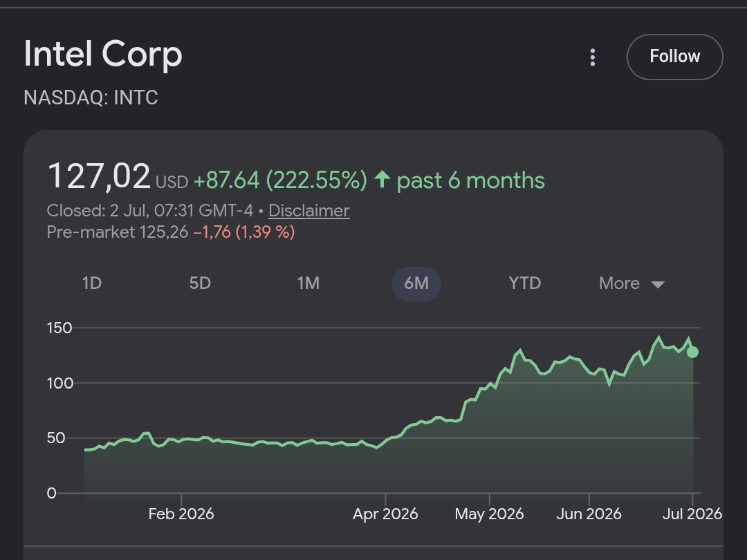Open the three-dot more options menu
747x560 pixels.
[x=593, y=57]
